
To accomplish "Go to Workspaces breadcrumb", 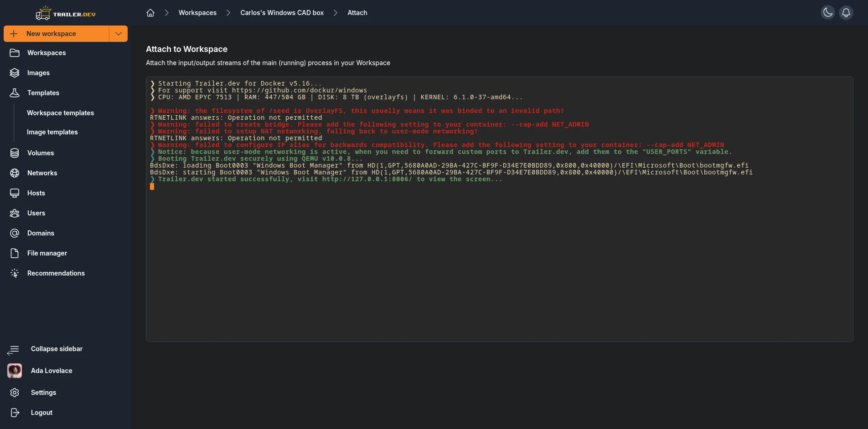I will pyautogui.click(x=197, y=13).
